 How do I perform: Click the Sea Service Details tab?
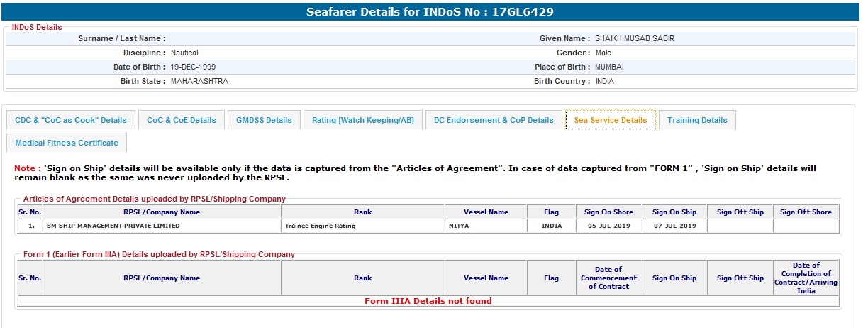611,120
